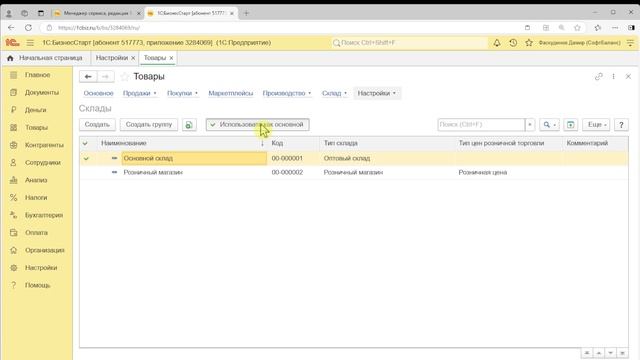Expand the Настройки dropdown in the Товары menu
The image size is (640, 360).
377,93
